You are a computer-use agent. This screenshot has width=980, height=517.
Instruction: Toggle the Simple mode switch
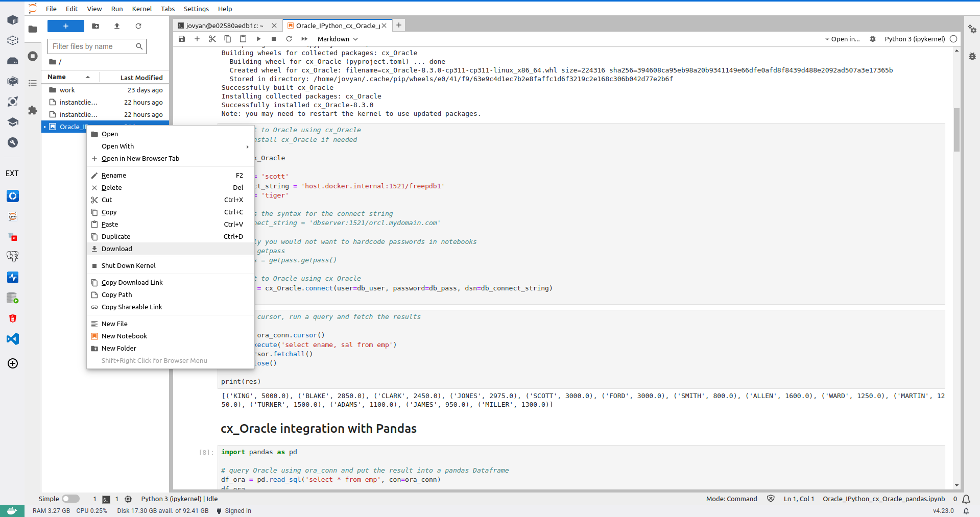(x=71, y=499)
